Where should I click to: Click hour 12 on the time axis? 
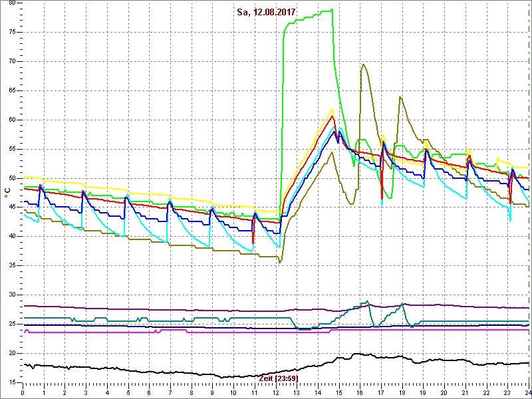[275, 392]
